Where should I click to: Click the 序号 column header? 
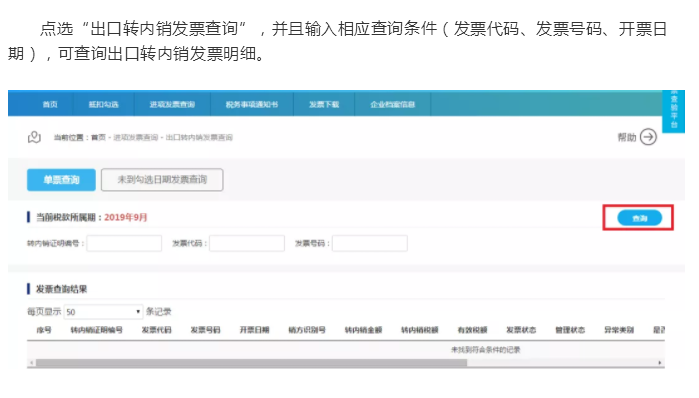pos(44,330)
